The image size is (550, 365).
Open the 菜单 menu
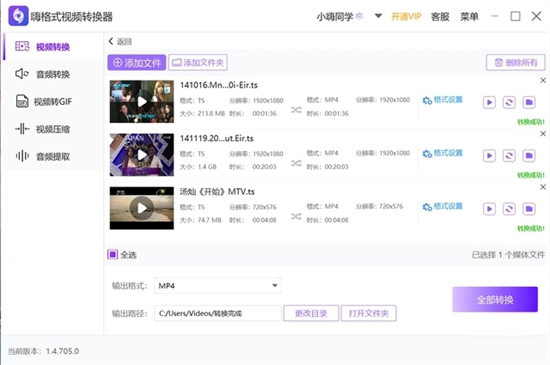(469, 16)
